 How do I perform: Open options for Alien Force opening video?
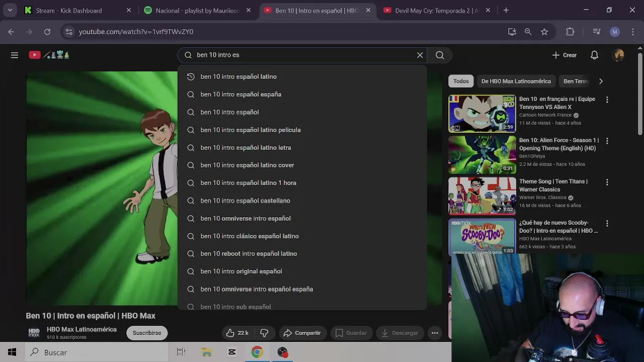(607, 141)
